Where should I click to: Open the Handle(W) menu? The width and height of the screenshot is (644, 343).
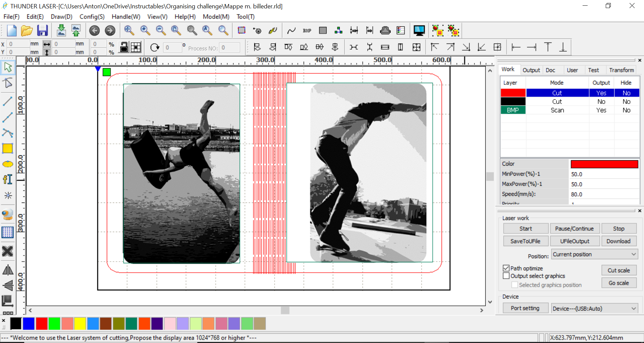(x=126, y=16)
